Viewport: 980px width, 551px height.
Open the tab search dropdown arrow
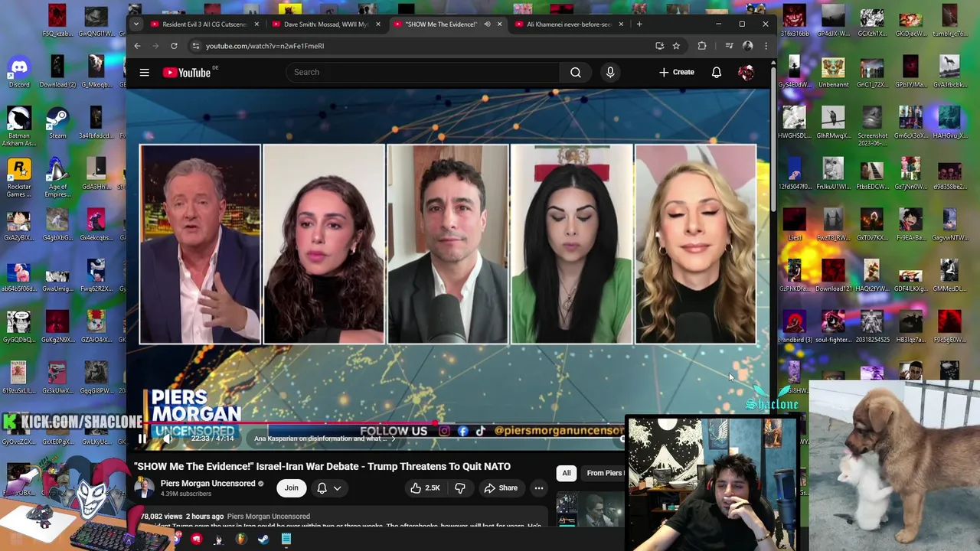(x=136, y=24)
